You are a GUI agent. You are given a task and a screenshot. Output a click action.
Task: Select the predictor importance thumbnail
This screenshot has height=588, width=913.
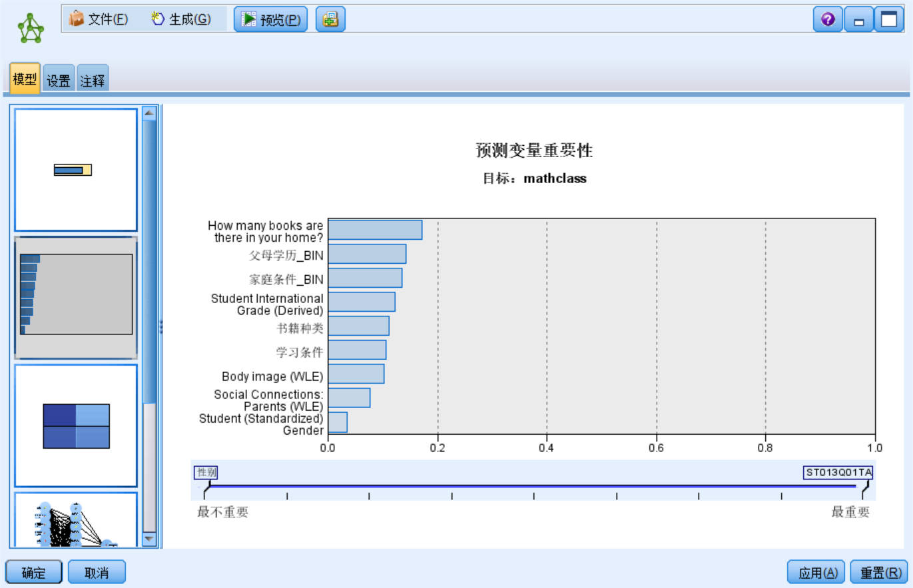[76, 298]
